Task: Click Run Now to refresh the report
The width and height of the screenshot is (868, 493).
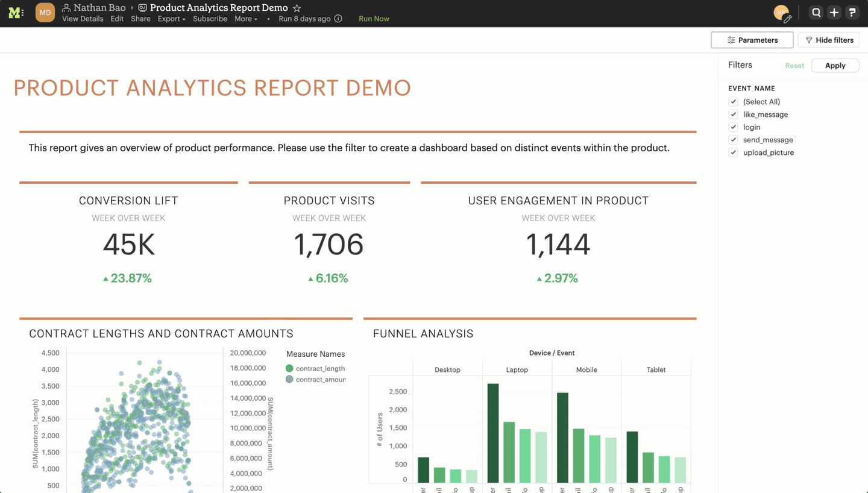Action: 374,19
